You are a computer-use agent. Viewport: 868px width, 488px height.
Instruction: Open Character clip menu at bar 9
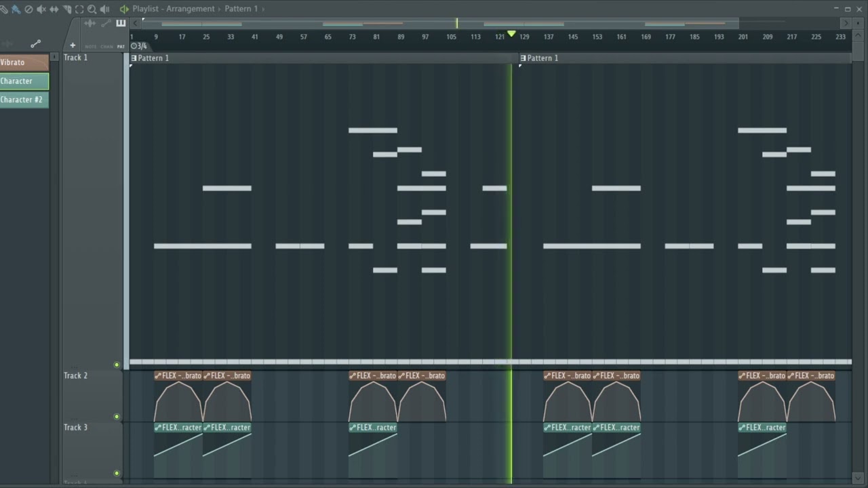pos(158,428)
